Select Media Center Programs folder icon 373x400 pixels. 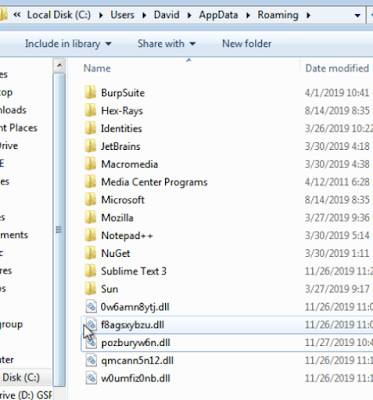[x=90, y=182]
